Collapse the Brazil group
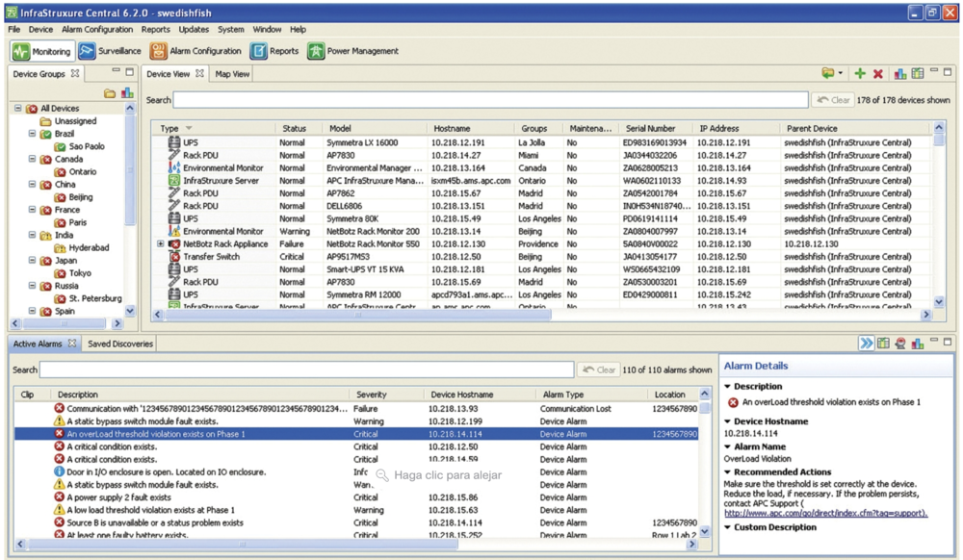This screenshot has width=963, height=560. click(32, 133)
